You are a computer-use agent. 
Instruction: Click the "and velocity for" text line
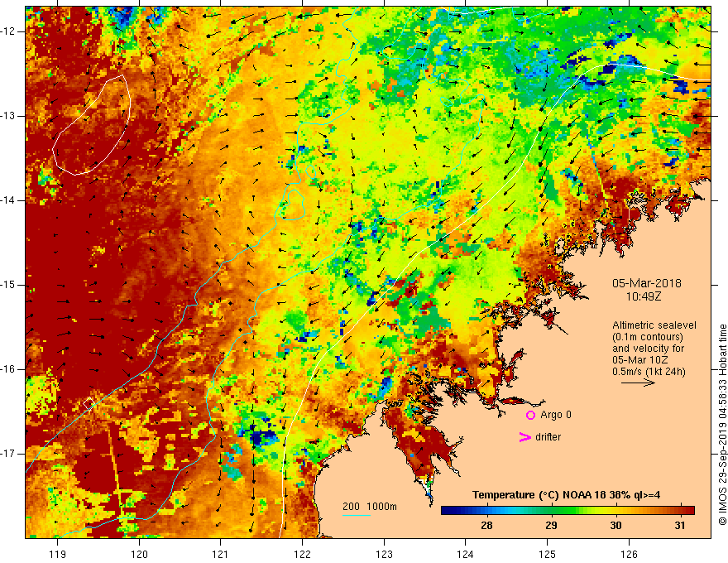click(648, 349)
